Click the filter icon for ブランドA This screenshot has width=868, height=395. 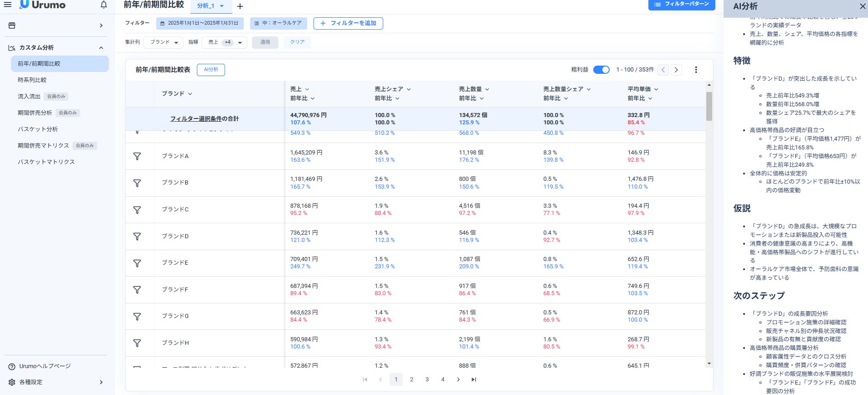coord(137,156)
